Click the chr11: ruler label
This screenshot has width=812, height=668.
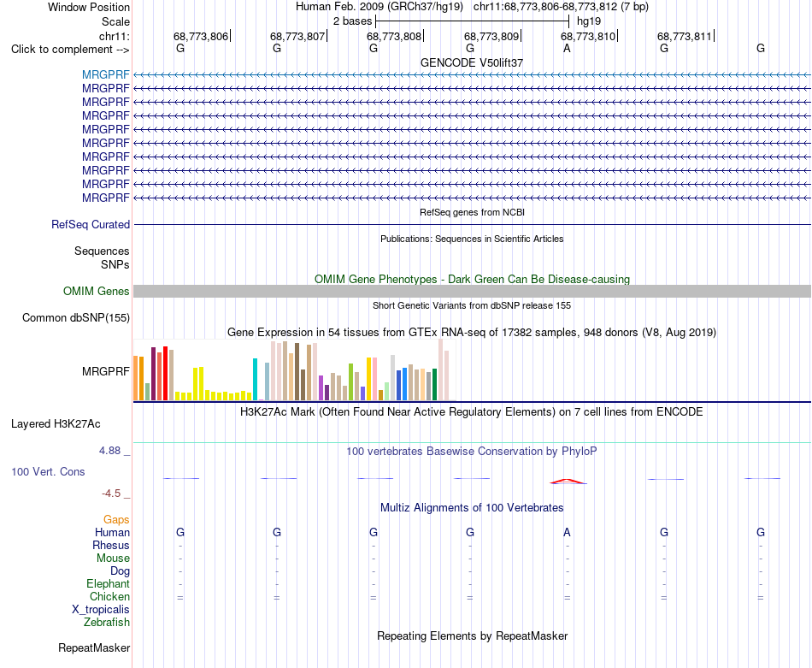click(114, 36)
